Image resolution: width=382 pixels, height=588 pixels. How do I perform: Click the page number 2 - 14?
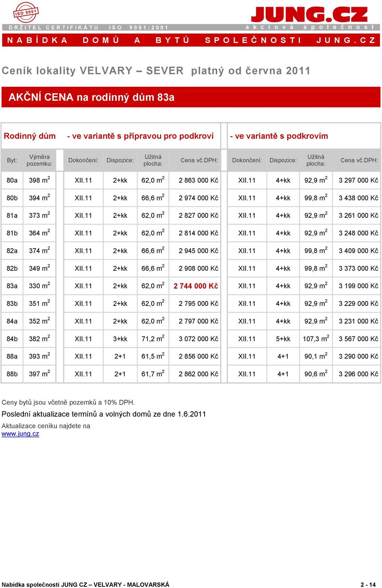coord(368,584)
